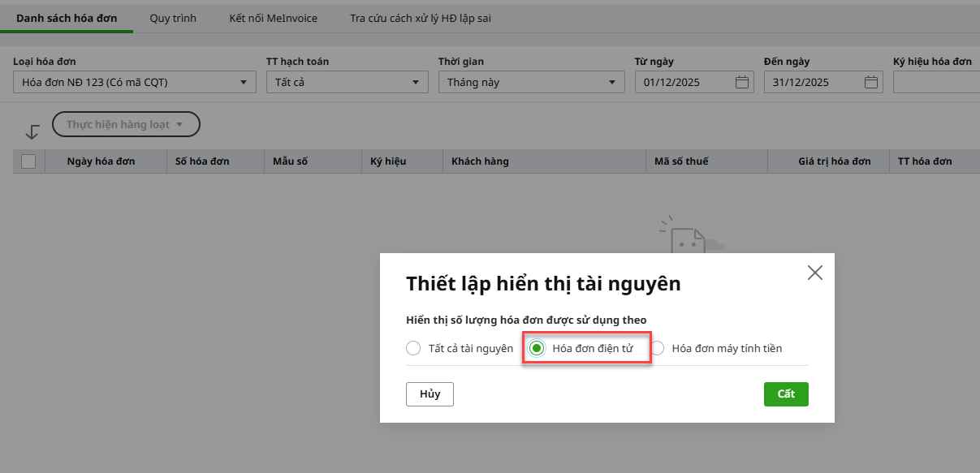Select Tất cả tài nguyên radio option
Image resolution: width=980 pixels, height=473 pixels.
(x=413, y=349)
